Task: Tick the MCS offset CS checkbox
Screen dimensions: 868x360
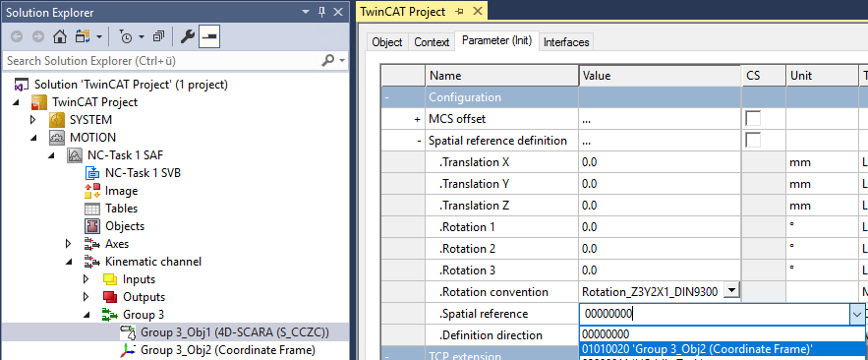Action: (753, 118)
